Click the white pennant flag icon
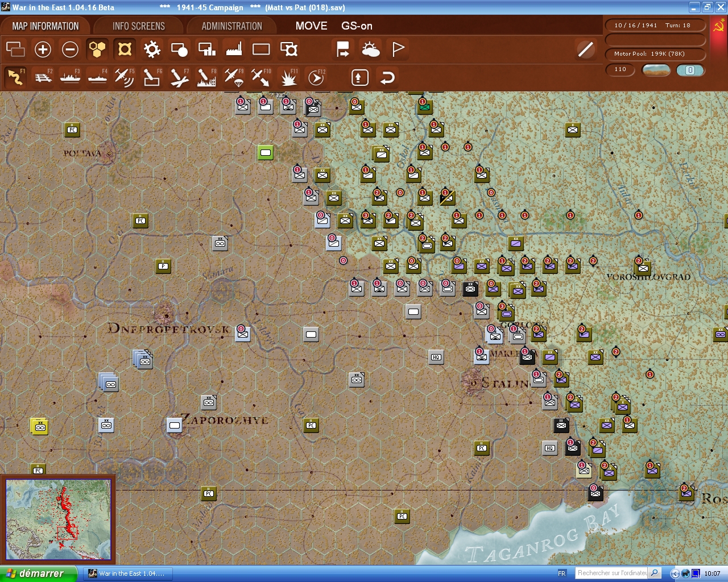 398,49
